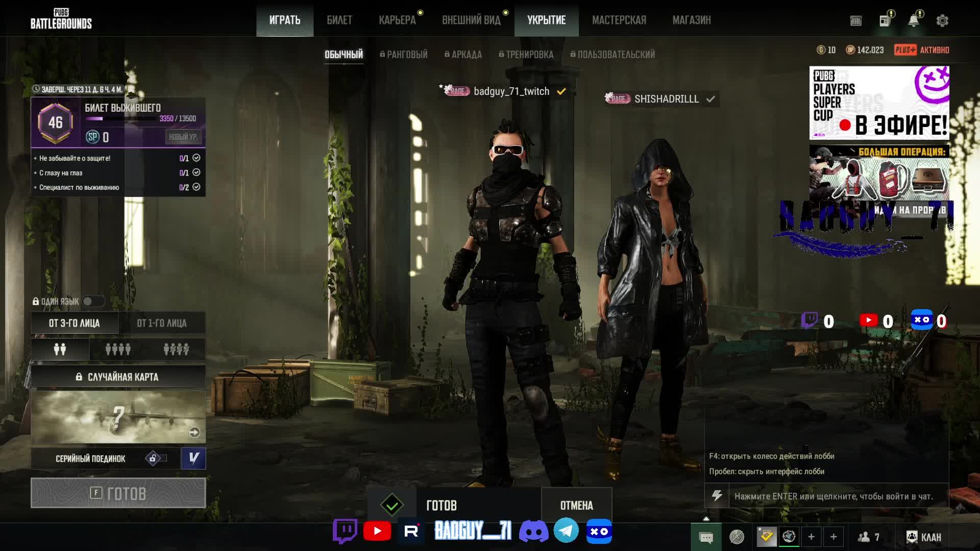Viewport: 980px width, 551px height.
Task: Click the large ГОТОВ button
Action: pos(118,493)
